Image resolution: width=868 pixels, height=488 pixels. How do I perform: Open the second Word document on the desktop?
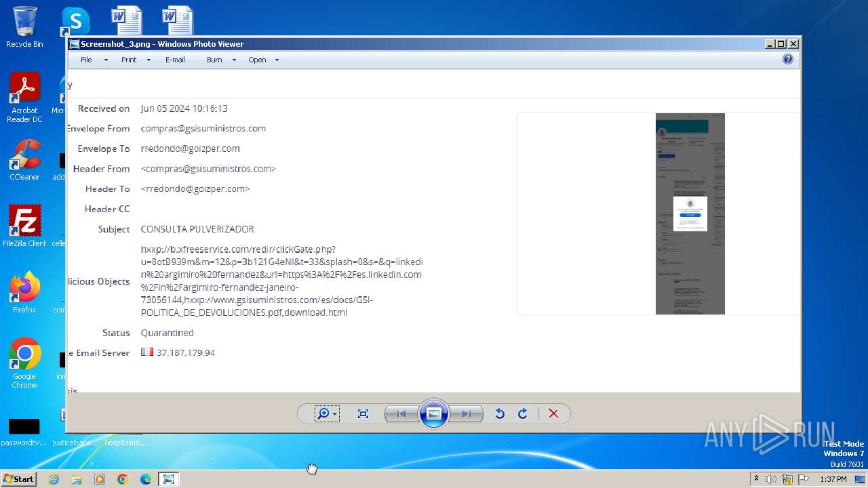coord(178,20)
